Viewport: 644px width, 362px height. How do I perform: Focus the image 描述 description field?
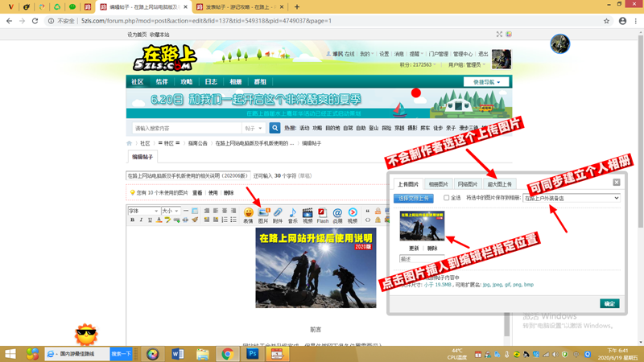[x=422, y=259]
